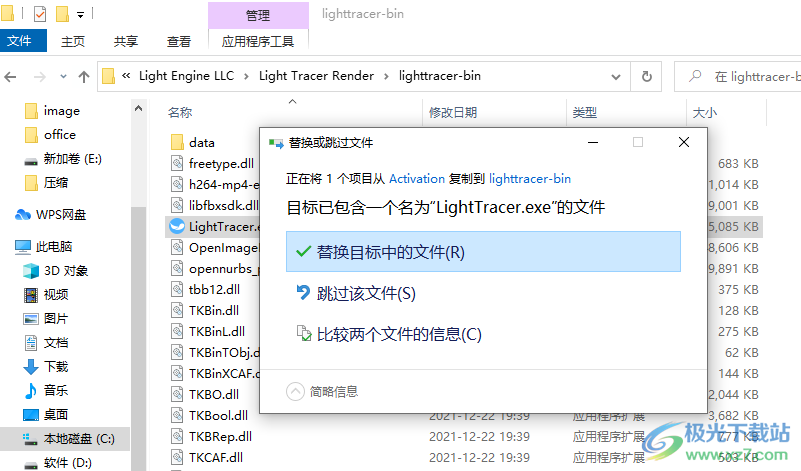This screenshot has height=471, width=801.
Task: Show hidden breadcrumb path with double chevron
Action: pos(126,76)
